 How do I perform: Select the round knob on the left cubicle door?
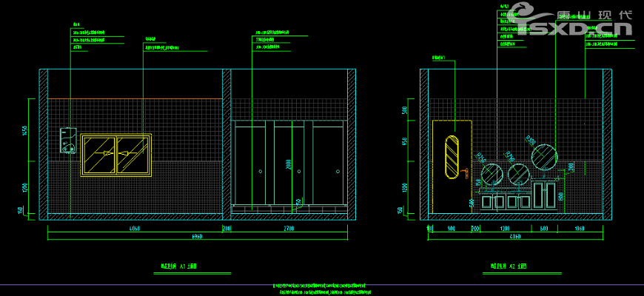(x=261, y=171)
